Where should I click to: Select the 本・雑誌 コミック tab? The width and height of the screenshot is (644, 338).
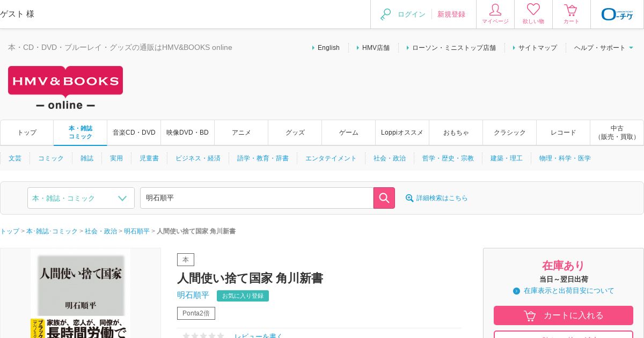tap(80, 133)
